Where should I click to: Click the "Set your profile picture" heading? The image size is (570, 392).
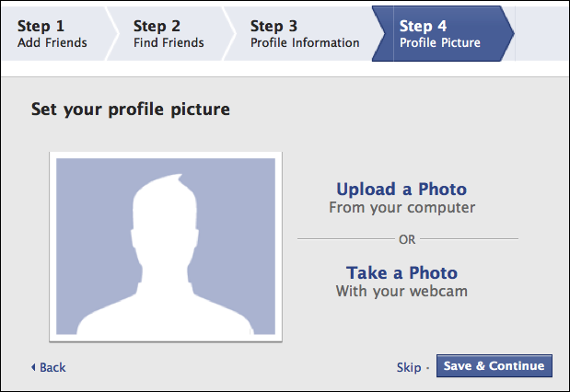click(130, 110)
